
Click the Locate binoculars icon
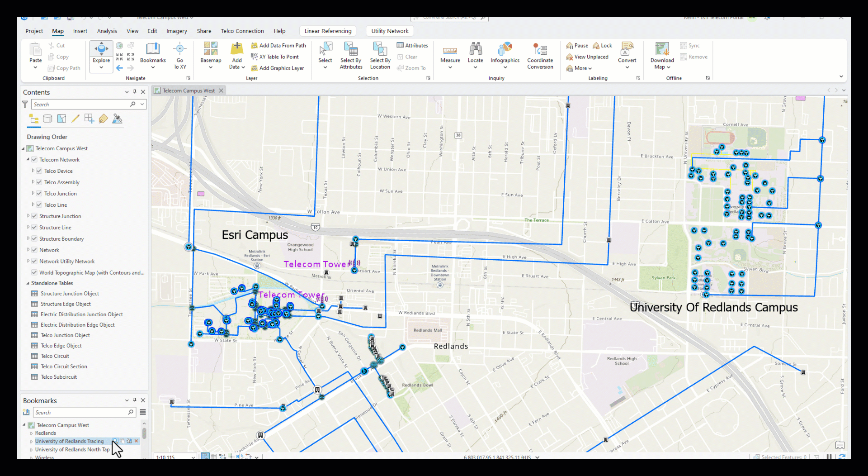476,48
